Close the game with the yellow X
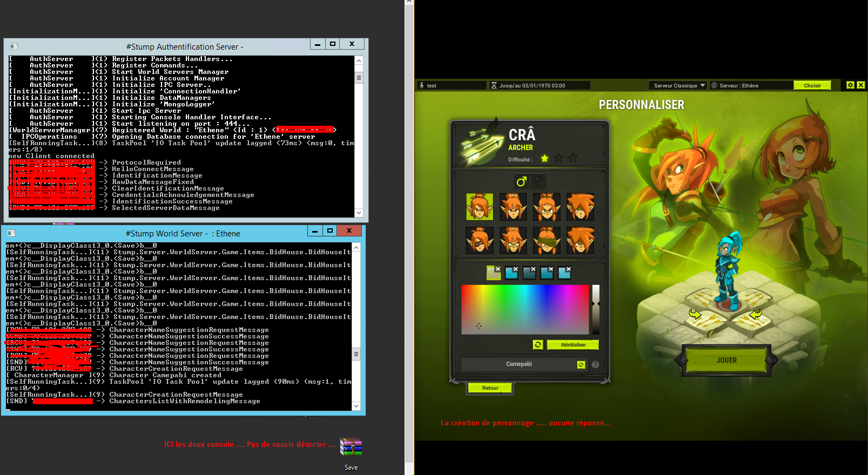Image resolution: width=868 pixels, height=475 pixels. pyautogui.click(x=861, y=85)
